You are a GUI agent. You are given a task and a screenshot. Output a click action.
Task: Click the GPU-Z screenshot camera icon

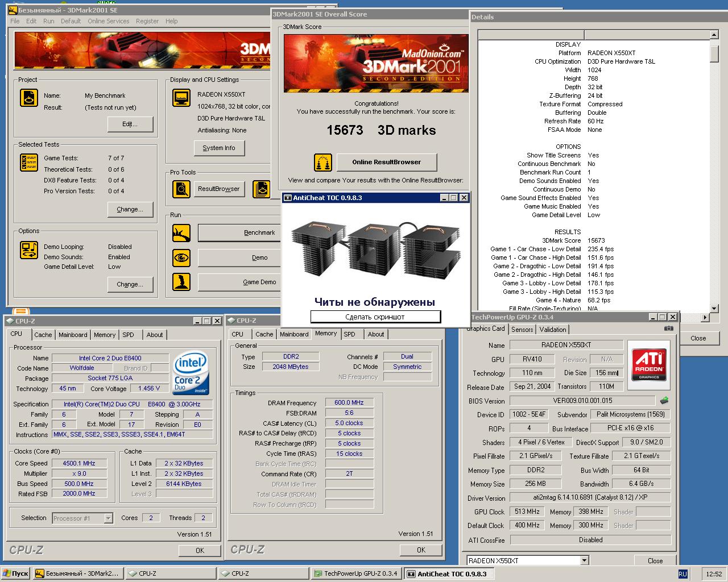point(669,329)
